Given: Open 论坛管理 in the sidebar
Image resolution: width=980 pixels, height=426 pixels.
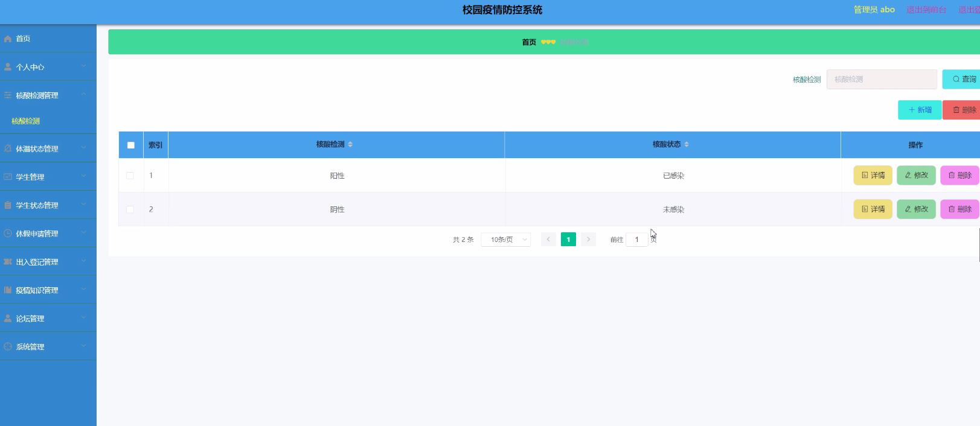Looking at the screenshot, I should (x=48, y=319).
